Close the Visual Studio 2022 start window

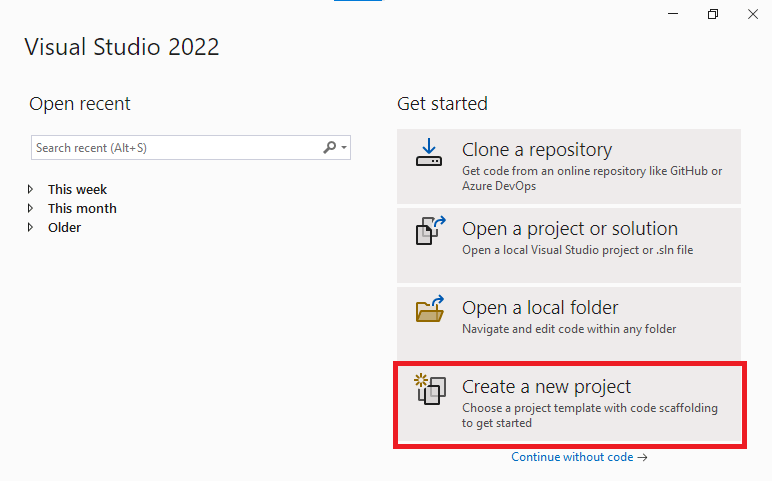coord(753,14)
